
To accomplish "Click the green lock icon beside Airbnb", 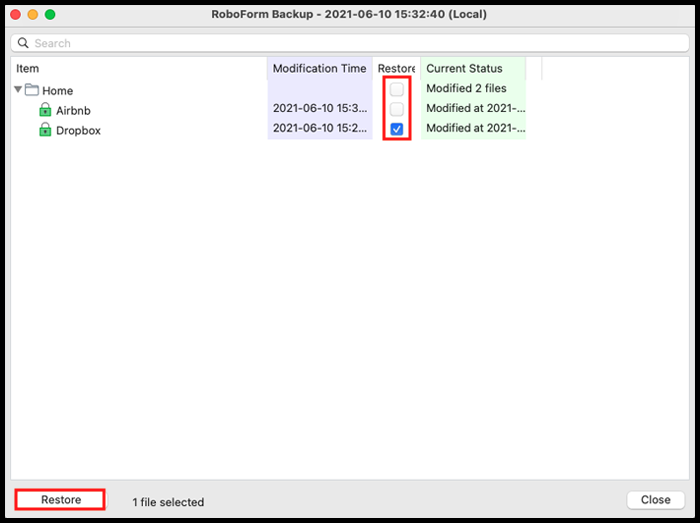I will (45, 109).
